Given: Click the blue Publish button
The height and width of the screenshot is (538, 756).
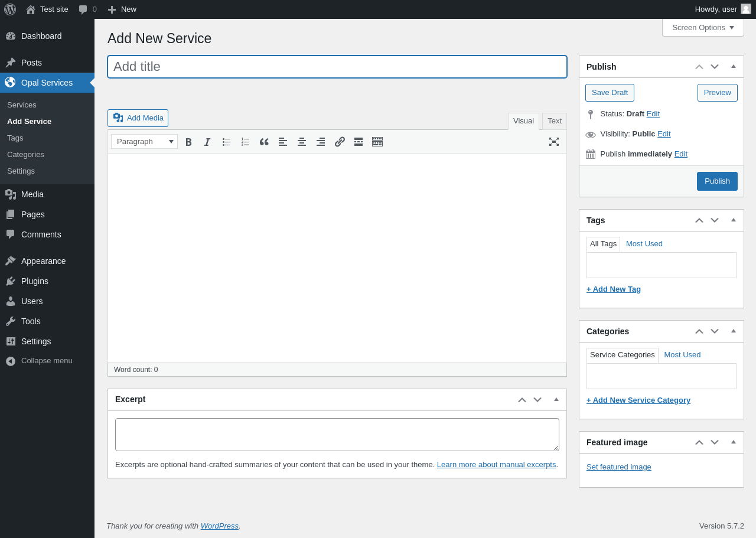Looking at the screenshot, I should pos(717,181).
